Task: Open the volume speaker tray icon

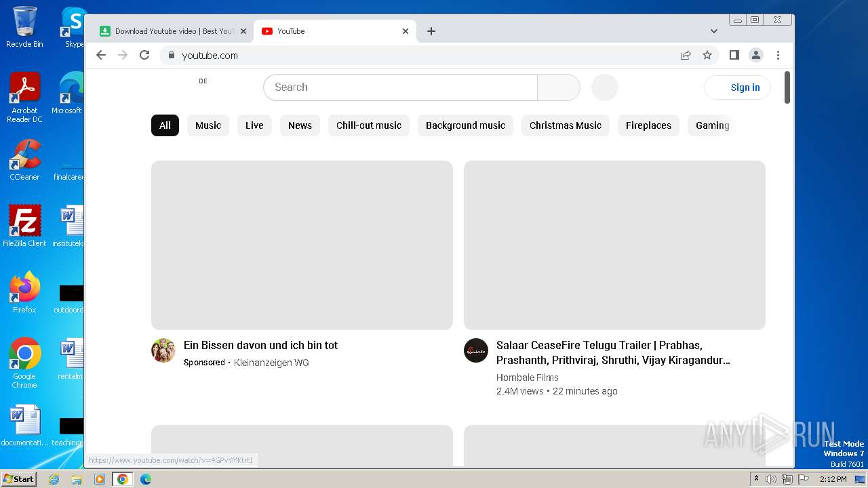Action: [x=771, y=479]
